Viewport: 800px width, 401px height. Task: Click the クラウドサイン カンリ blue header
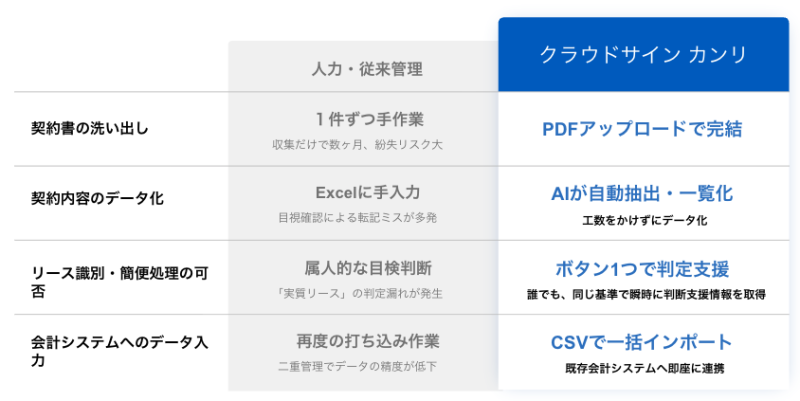tap(643, 55)
